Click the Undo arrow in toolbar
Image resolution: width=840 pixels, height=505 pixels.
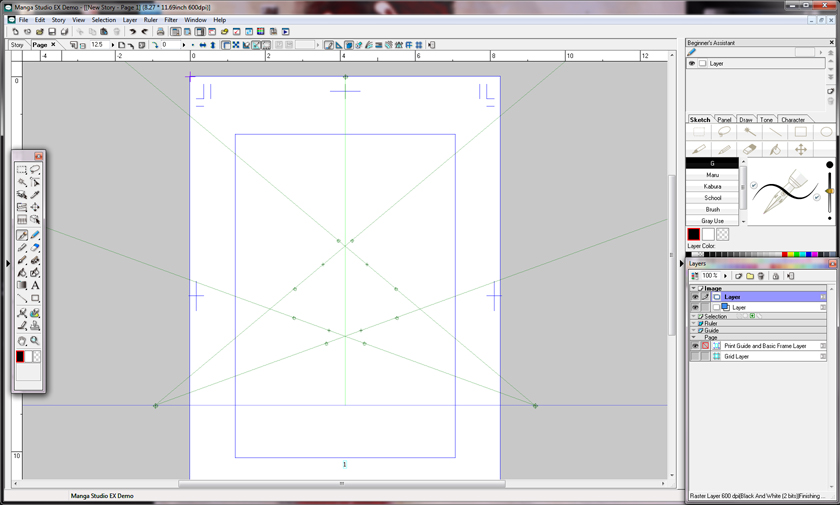click(x=132, y=32)
